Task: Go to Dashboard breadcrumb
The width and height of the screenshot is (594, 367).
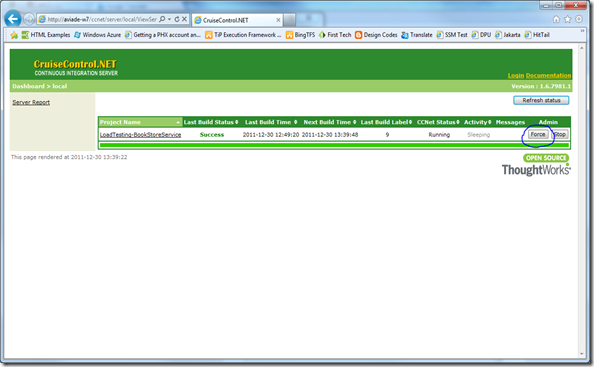Action: point(28,86)
